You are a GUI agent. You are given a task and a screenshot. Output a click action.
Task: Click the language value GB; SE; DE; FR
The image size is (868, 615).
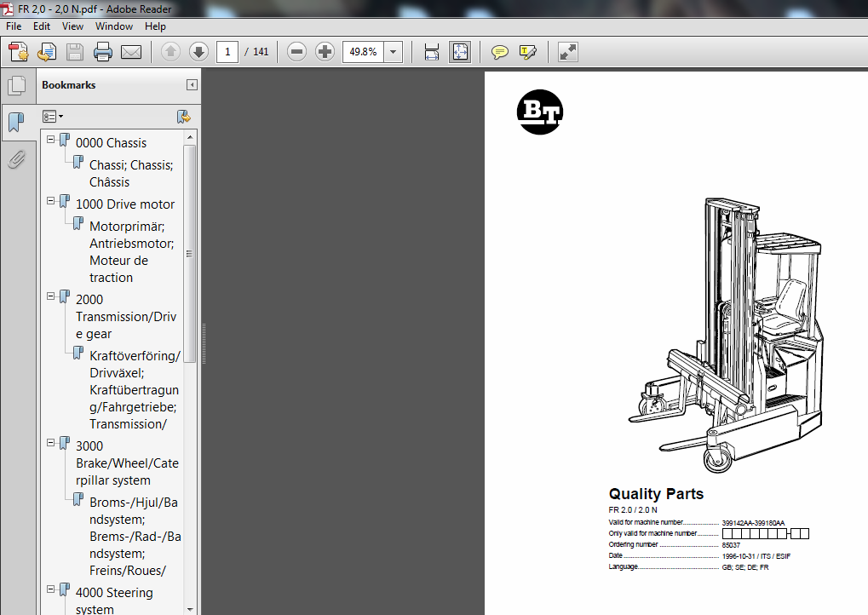tap(745, 567)
